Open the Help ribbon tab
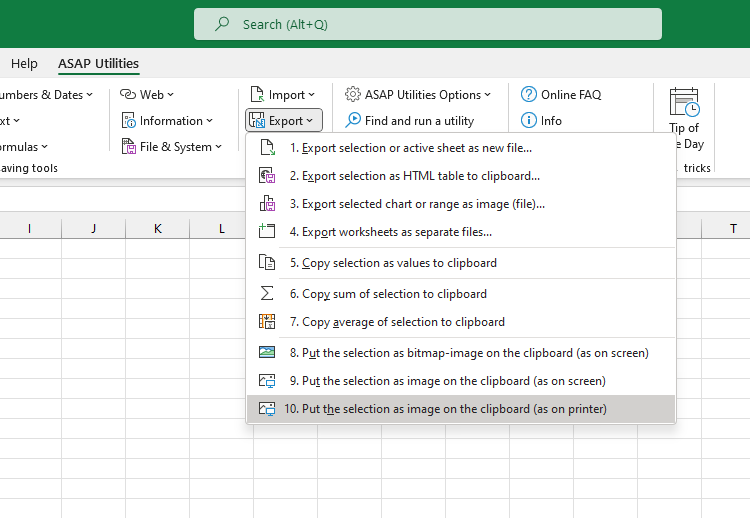The height and width of the screenshot is (518, 750). click(x=24, y=64)
